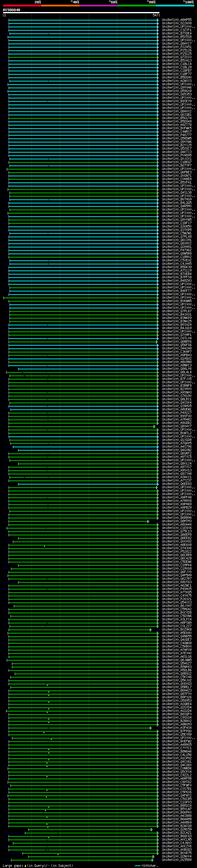Select the UniRef100_Q86LY6 hit label

click(177, 369)
